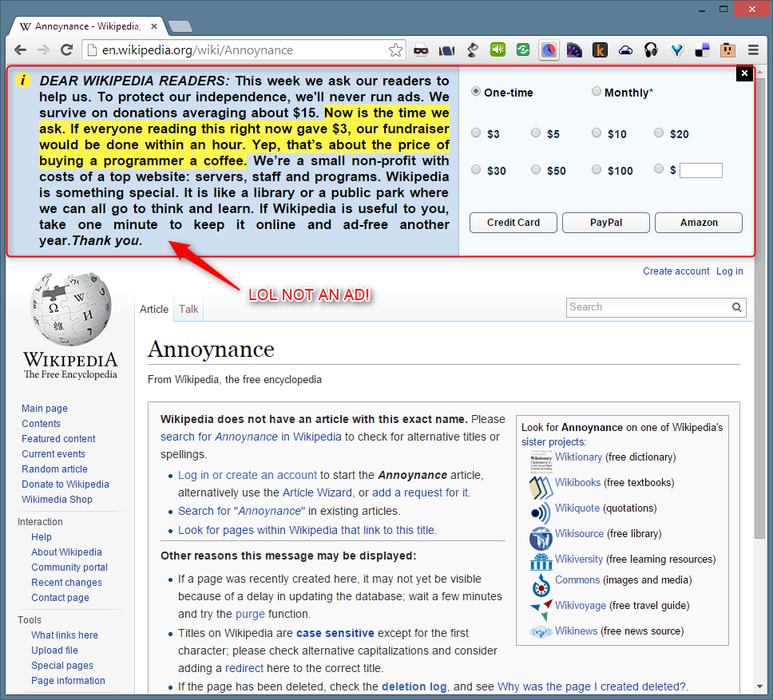Viewport: 773px width, 700px height.
Task: Select the One-time donation option
Action: (x=476, y=92)
